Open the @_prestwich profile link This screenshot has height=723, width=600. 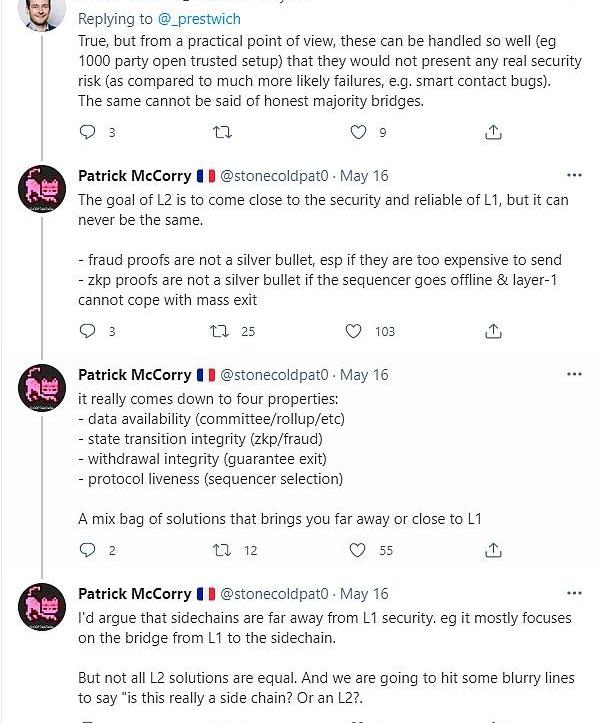[x=202, y=19]
